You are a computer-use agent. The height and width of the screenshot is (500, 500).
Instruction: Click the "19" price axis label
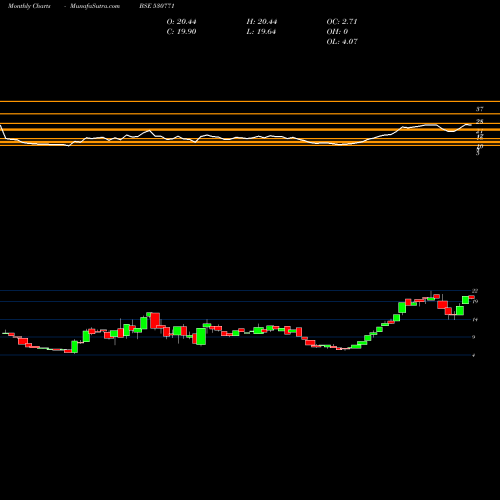tap(475, 301)
